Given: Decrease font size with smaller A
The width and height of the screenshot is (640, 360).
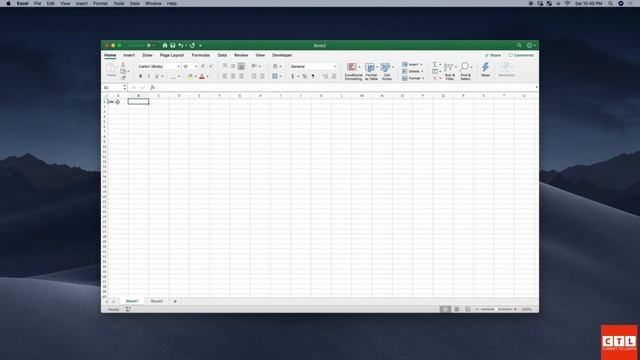Looking at the screenshot, I should point(211,66).
